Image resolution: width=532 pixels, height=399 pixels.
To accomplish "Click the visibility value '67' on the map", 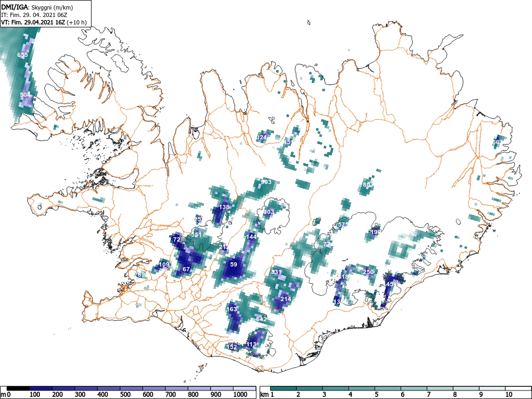I will click(x=186, y=269).
